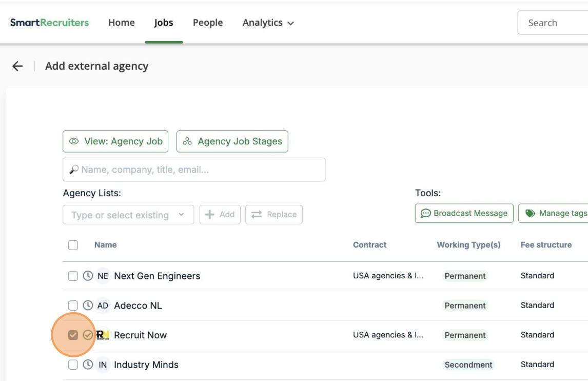Image resolution: width=588 pixels, height=381 pixels.
Task: Open the Recruit Now agency name
Action: click(x=140, y=335)
